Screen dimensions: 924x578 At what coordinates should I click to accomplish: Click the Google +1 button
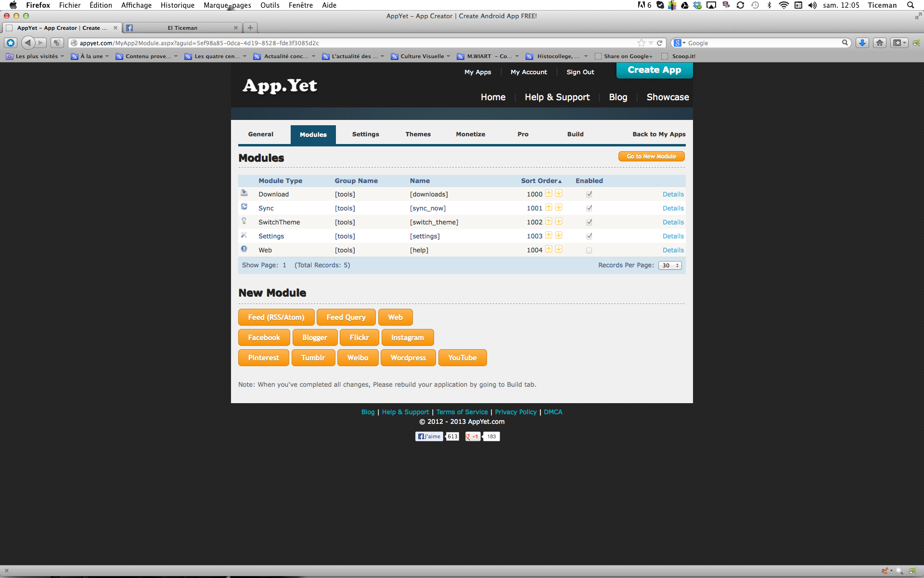(472, 436)
